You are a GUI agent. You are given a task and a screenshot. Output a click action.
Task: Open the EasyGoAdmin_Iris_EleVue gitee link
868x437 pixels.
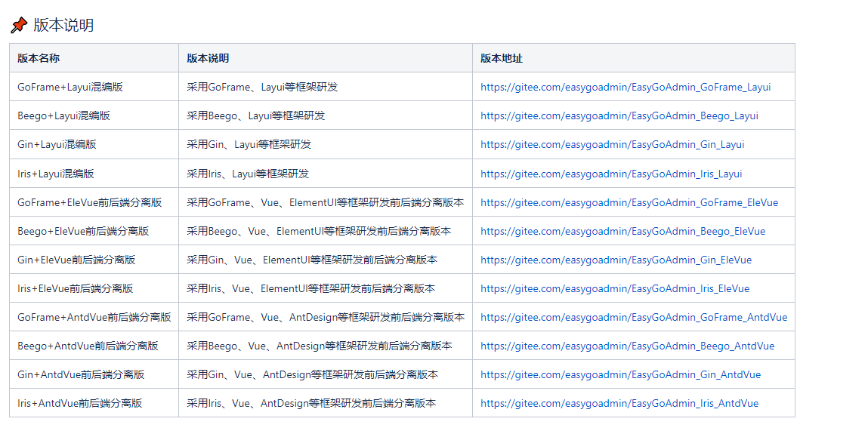pos(615,289)
